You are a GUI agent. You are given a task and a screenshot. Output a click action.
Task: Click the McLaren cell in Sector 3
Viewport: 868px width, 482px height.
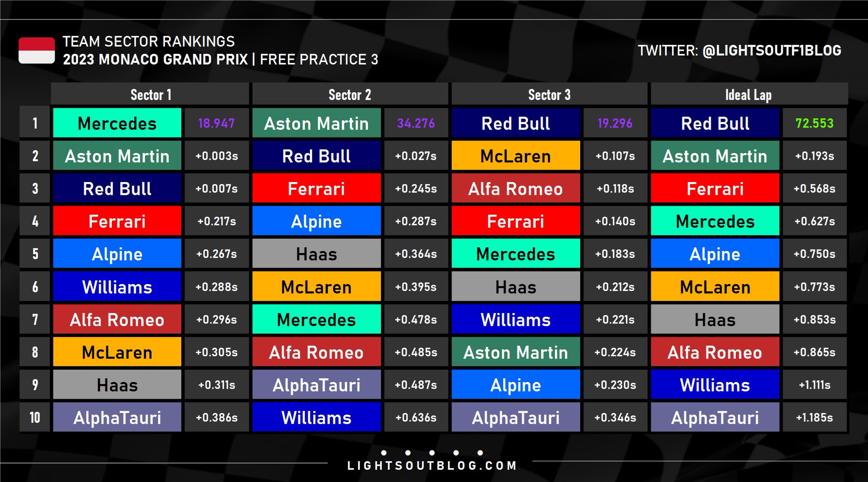click(516, 155)
